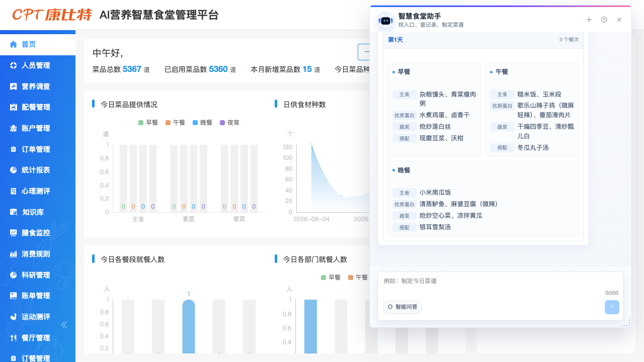Click the 知识库 search icon
The width and height of the screenshot is (644, 362).
14,212
